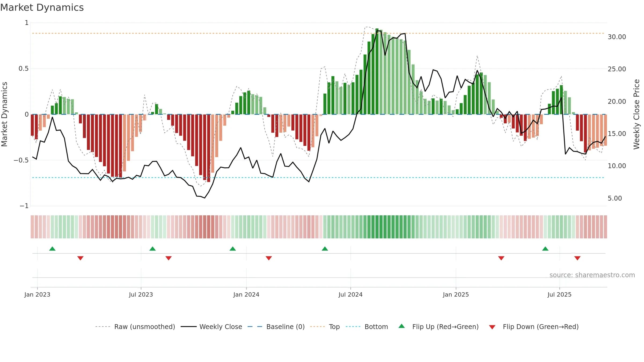Click the 25.00 price tick label
Image resolution: width=644 pixels, height=362 pixels.
pyautogui.click(x=617, y=69)
